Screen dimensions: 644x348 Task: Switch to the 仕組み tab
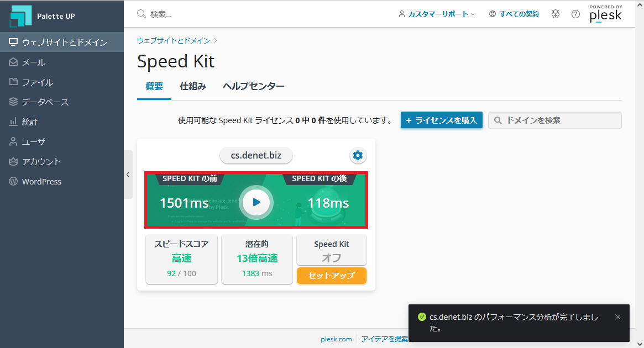193,87
